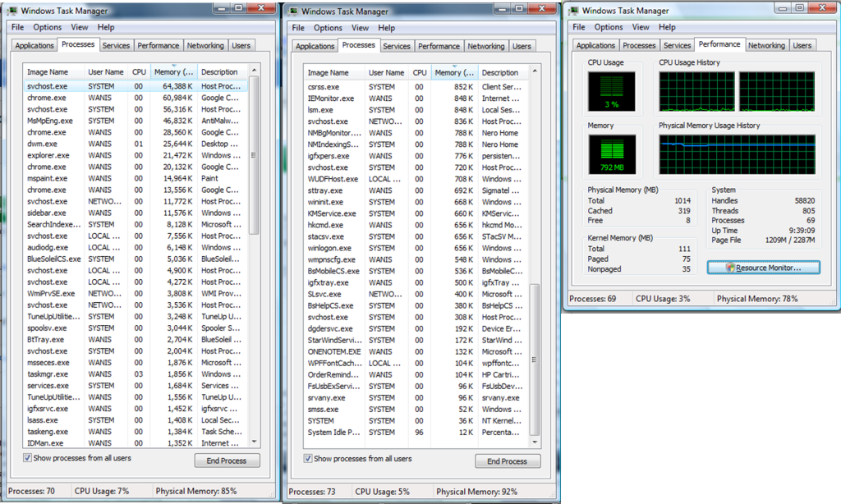Switch to Services tab in the left window

(116, 46)
